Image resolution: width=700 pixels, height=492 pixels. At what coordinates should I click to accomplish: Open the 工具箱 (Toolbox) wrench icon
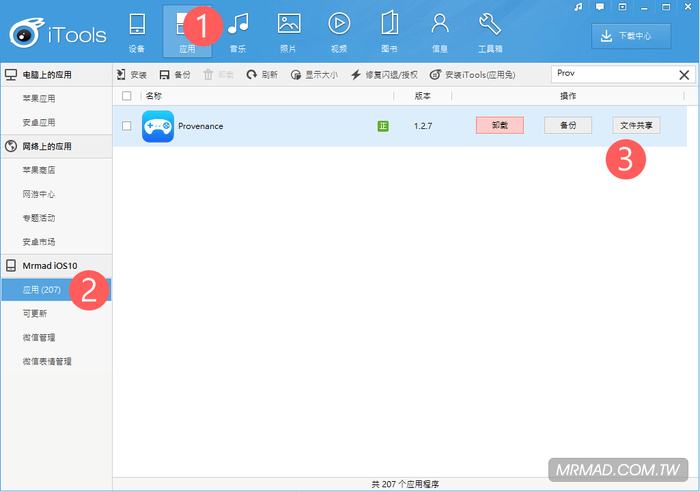[x=490, y=25]
